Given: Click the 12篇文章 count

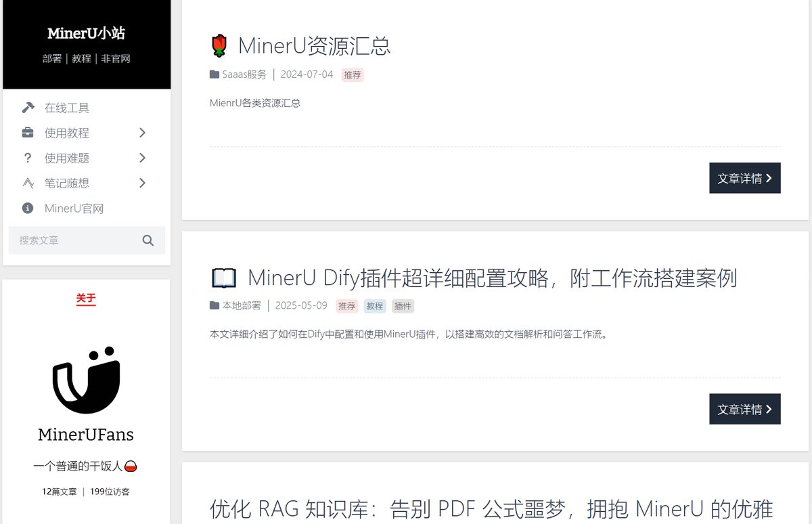Looking at the screenshot, I should [60, 492].
